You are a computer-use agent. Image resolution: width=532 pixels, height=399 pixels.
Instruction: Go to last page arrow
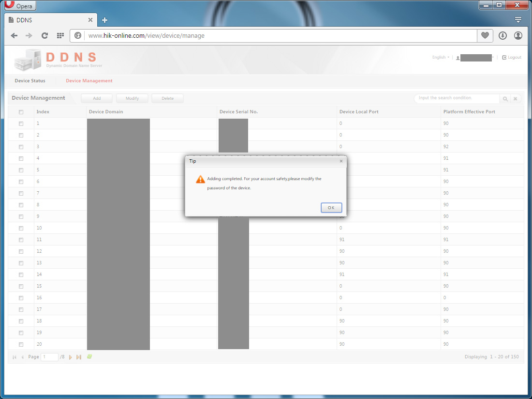[x=79, y=357]
